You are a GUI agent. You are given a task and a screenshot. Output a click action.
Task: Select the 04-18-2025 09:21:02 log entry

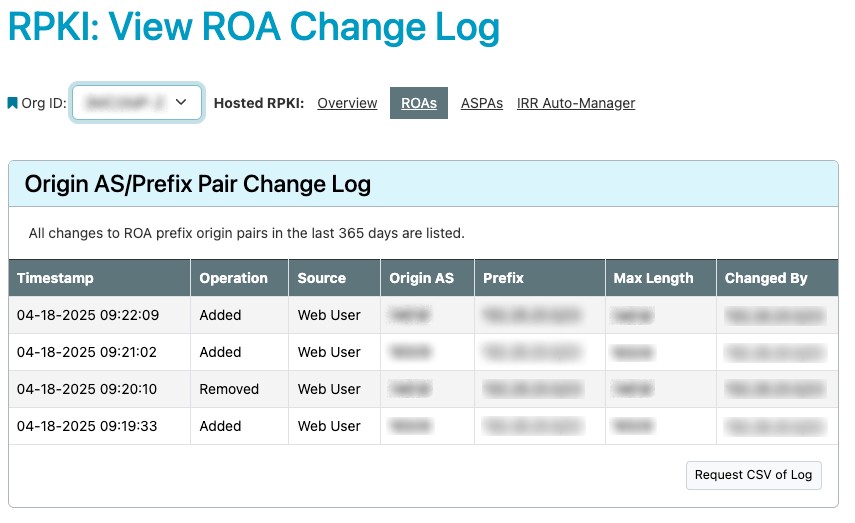coord(88,352)
